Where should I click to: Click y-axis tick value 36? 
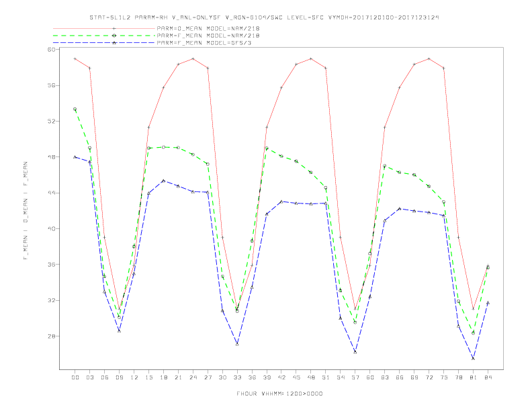(51, 265)
